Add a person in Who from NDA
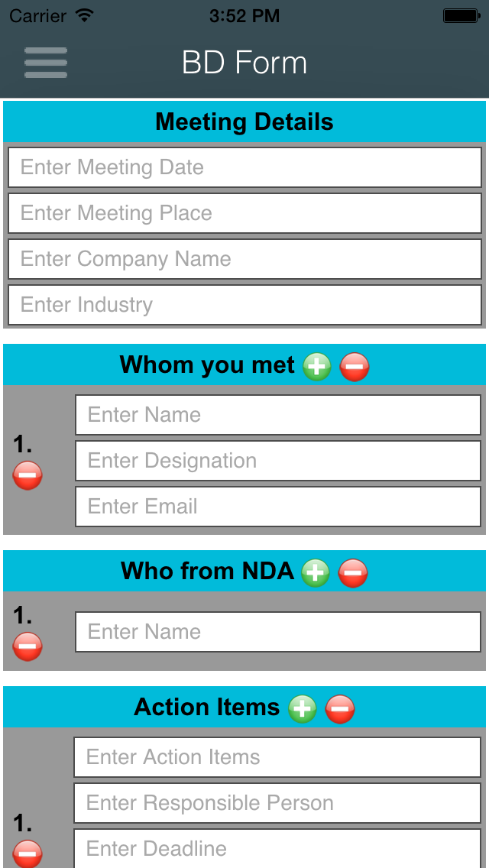 pyautogui.click(x=315, y=572)
